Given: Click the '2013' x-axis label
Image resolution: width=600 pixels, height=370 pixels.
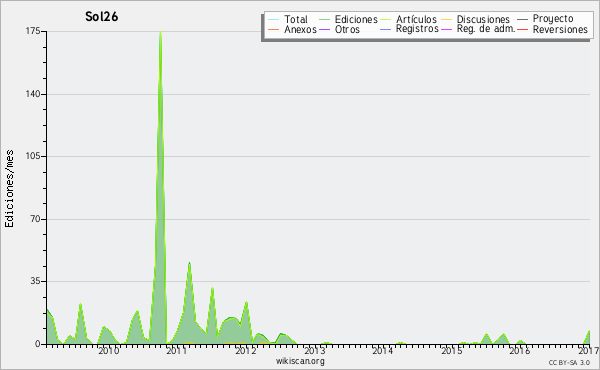Looking at the screenshot, I should [314, 350].
